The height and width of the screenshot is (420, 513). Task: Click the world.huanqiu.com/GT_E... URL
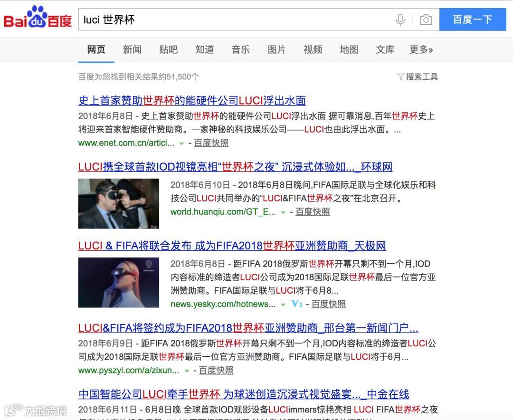tap(223, 212)
